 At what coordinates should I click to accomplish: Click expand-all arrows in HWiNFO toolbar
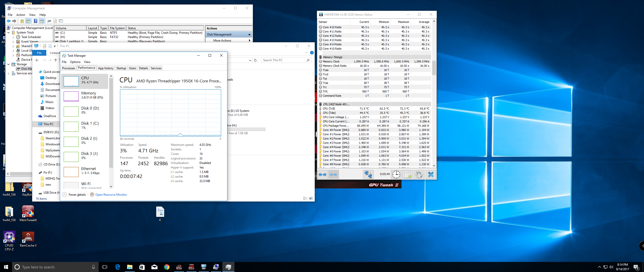(323, 174)
